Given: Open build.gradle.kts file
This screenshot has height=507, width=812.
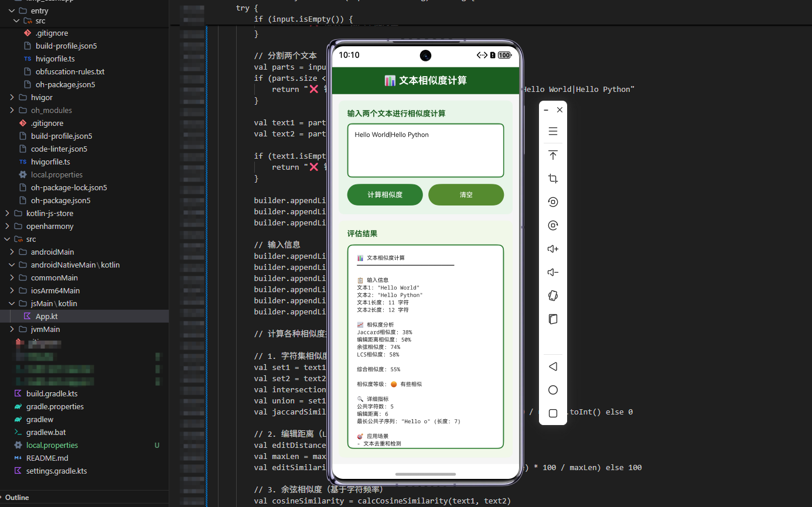Looking at the screenshot, I should (x=52, y=393).
